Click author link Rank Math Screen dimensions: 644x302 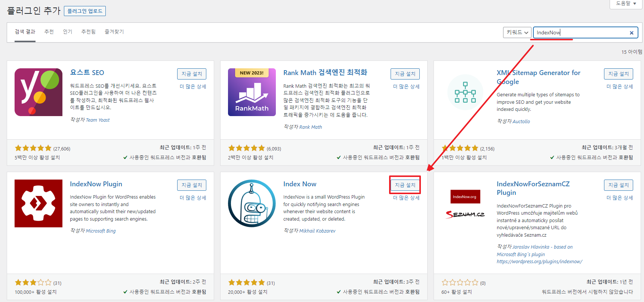point(311,127)
